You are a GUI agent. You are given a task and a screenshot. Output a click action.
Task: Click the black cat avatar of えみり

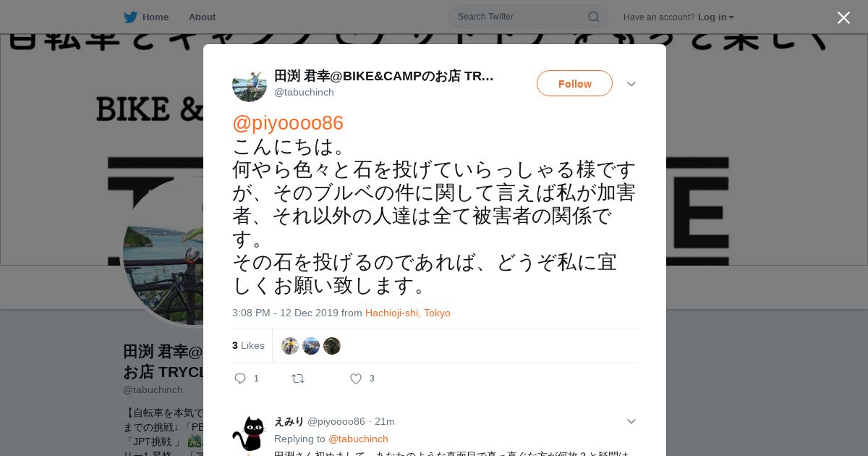pyautogui.click(x=250, y=434)
